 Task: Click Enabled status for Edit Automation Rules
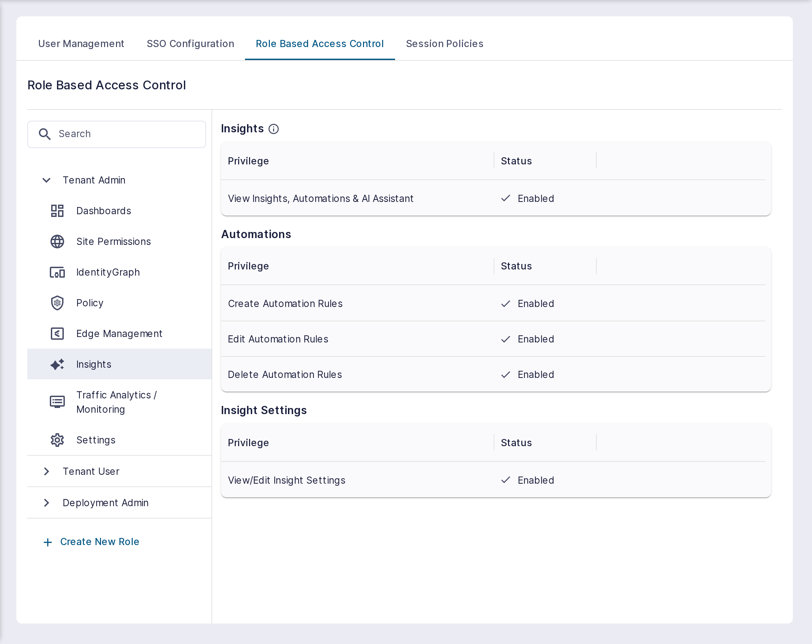(x=536, y=339)
